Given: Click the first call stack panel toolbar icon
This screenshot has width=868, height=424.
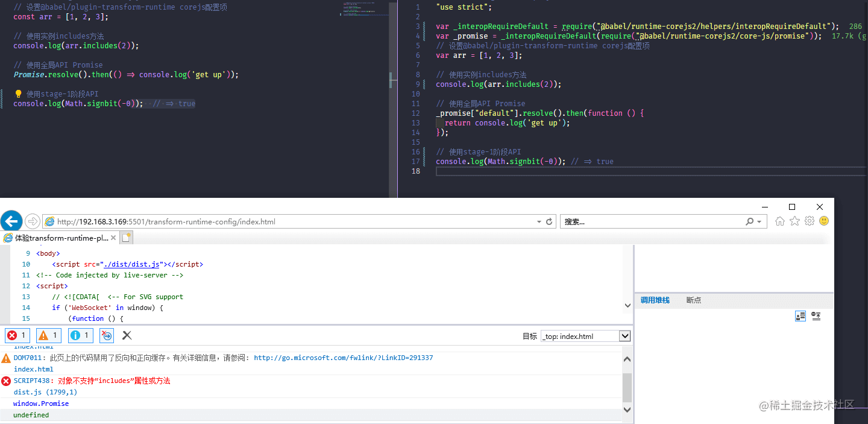Looking at the screenshot, I should (800, 316).
